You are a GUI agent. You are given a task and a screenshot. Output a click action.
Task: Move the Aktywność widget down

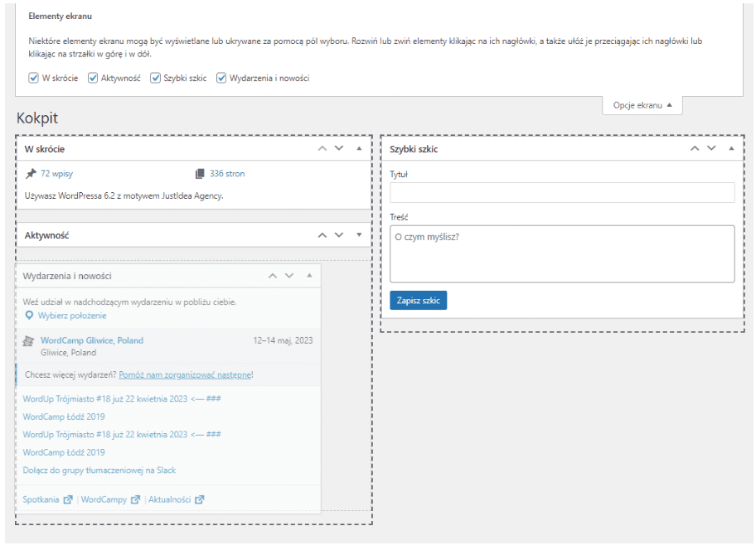point(338,235)
